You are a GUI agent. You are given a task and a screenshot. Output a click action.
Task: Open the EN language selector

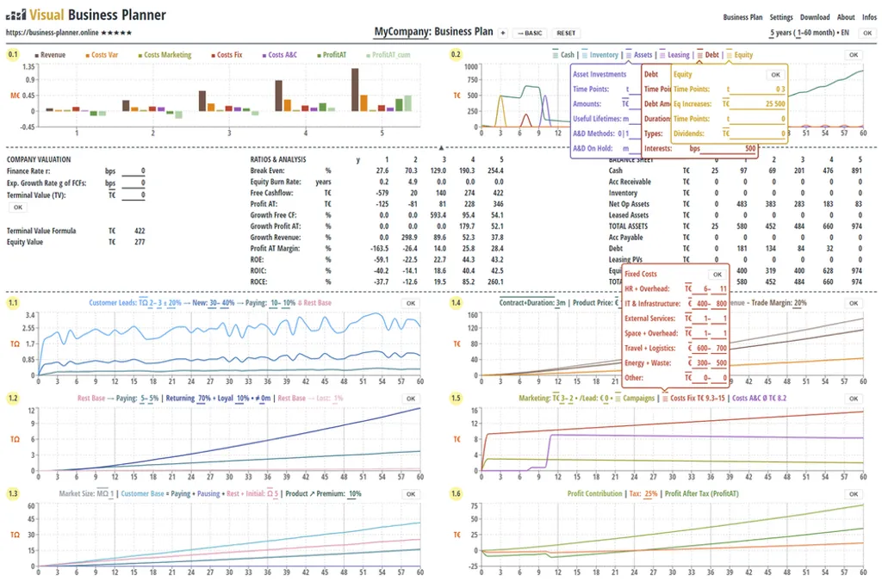click(844, 32)
